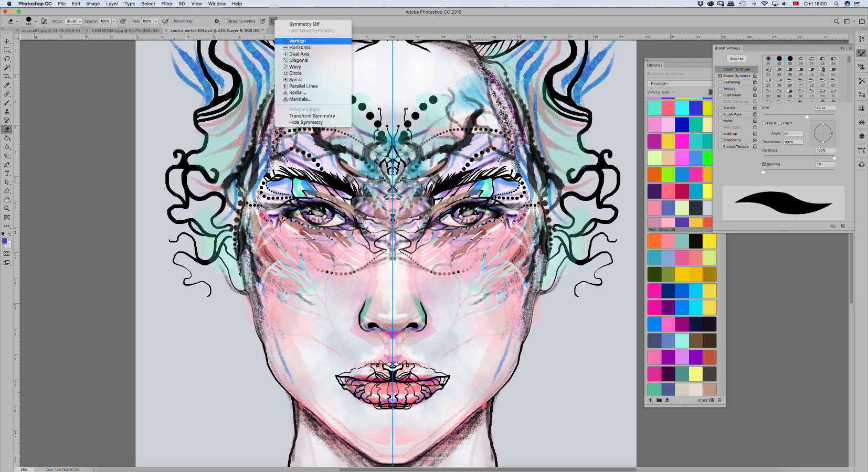The height and width of the screenshot is (472, 868).
Task: Click the Angle input field
Action: point(793,134)
